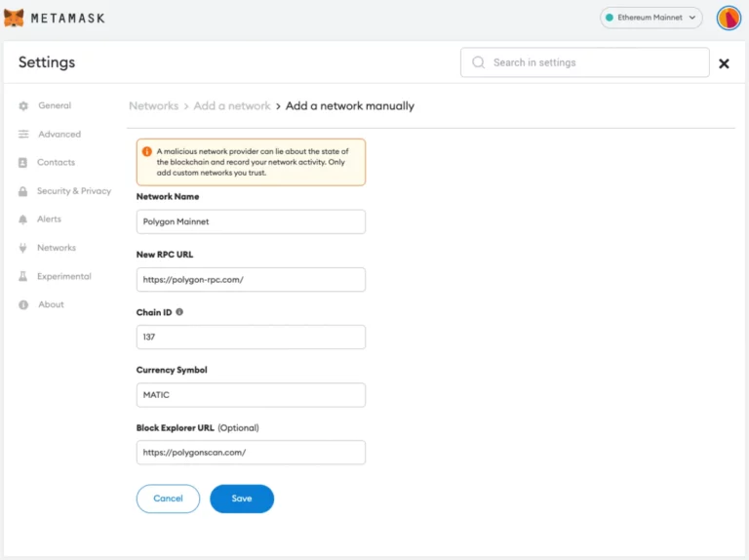The width and height of the screenshot is (749, 560).
Task: Expand the Ethereum Mainnet network dropdown
Action: pyautogui.click(x=651, y=18)
